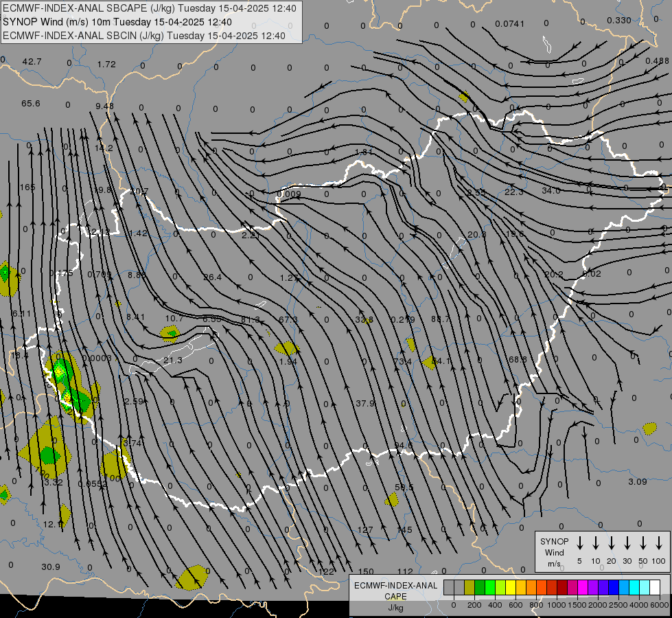
Task: Click the 'ECMWF-INDEX-ANAL CAPE' legend label
Action: coord(395,591)
